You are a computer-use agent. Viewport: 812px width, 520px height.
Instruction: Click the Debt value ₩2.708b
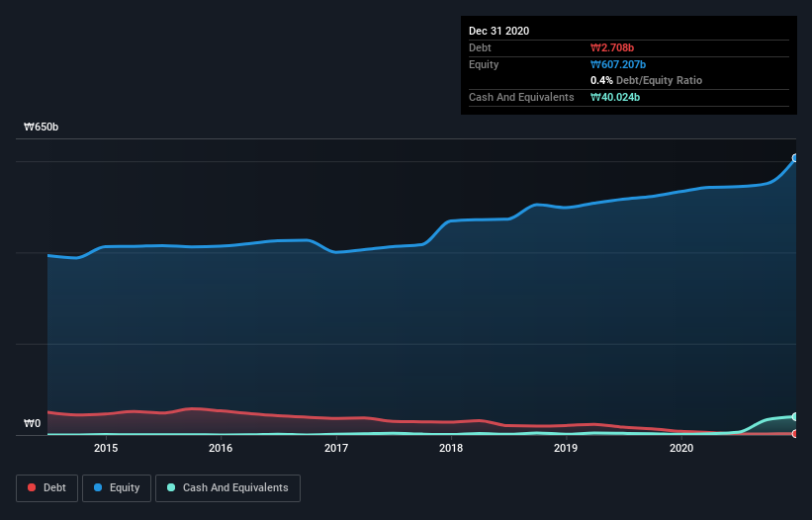tap(612, 47)
